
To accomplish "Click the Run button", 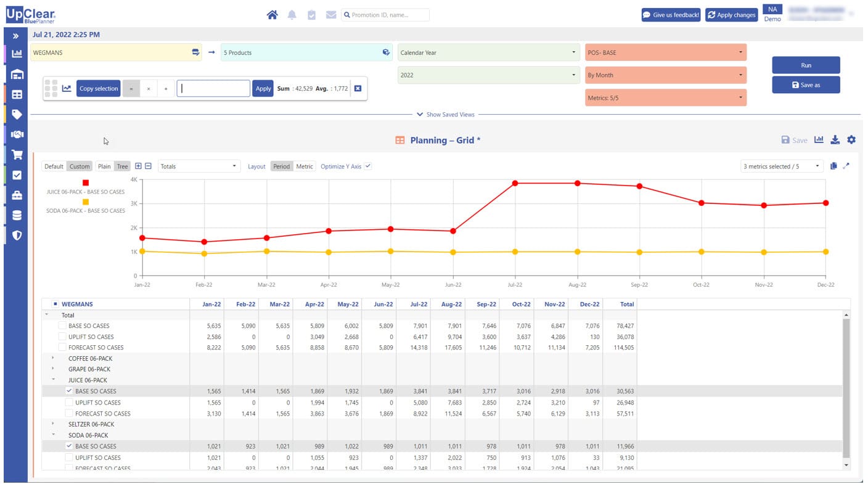I will 806,65.
